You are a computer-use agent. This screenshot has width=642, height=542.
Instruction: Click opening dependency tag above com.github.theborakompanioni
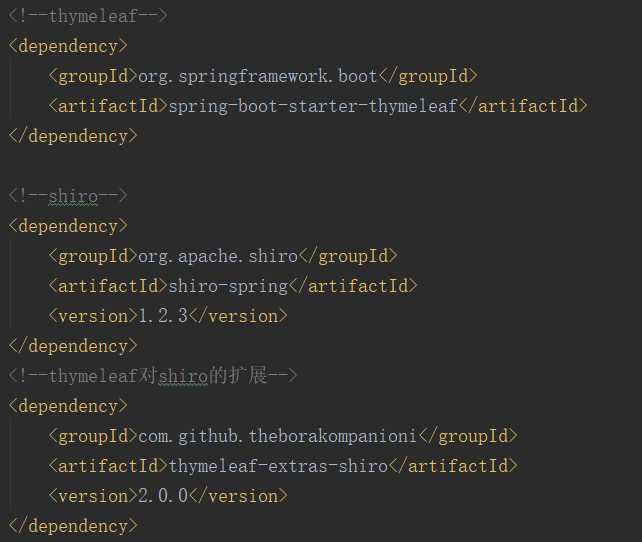point(68,406)
